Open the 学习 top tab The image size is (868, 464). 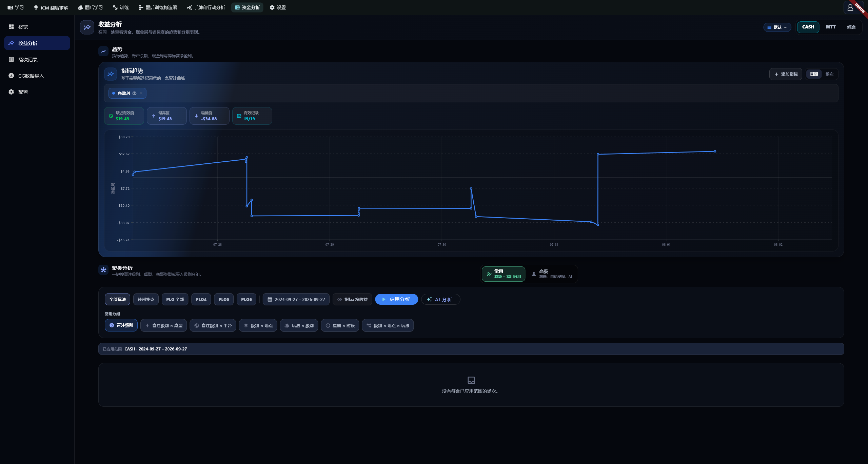pos(16,7)
